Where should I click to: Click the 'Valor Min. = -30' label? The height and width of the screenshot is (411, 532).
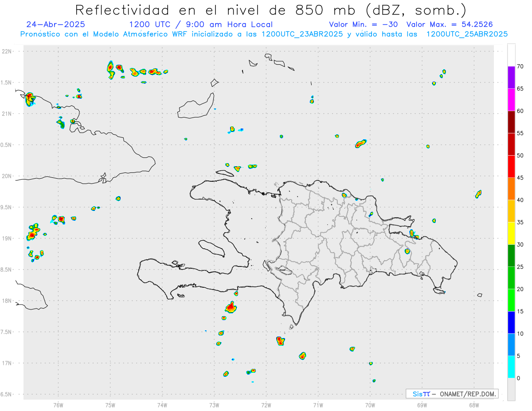tap(363, 24)
